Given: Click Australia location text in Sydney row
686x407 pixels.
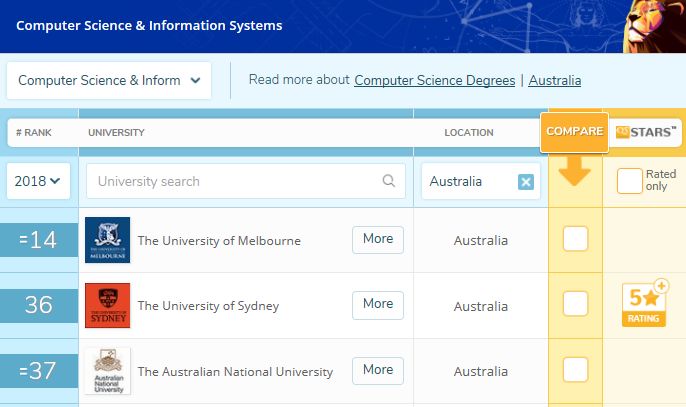Looking at the screenshot, I should [481, 306].
